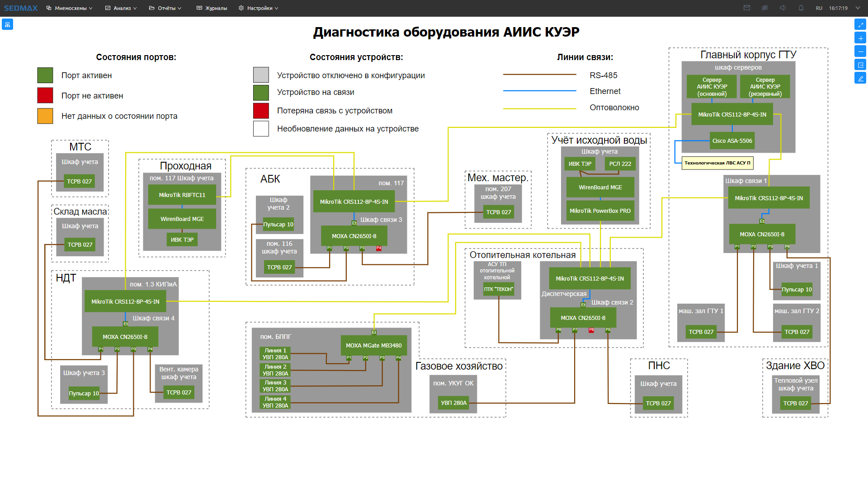Viewport: 868px width, 488px height.
Task: Open the pencil edit mode icon
Action: 860,78
